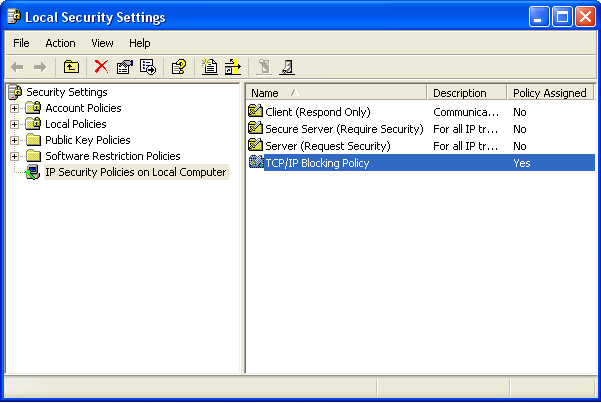
Task: Select Secure Server (Require Security) policy name
Action: 344,129
